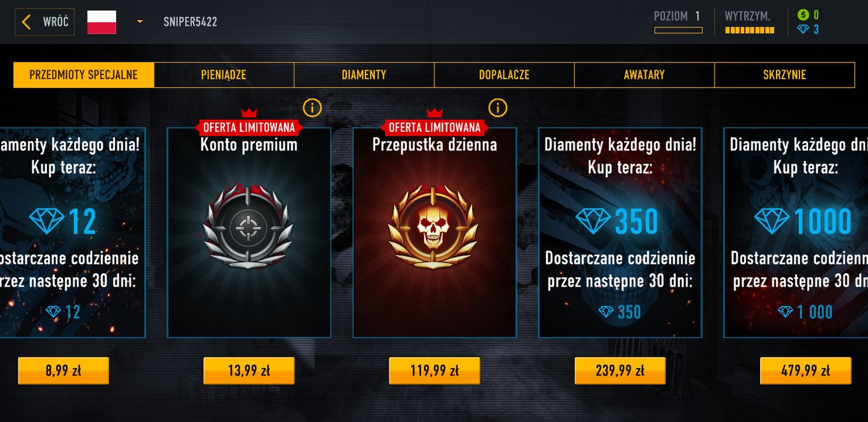This screenshot has height=422, width=868.
Task: Select the Dopalacze tab
Action: (504, 75)
